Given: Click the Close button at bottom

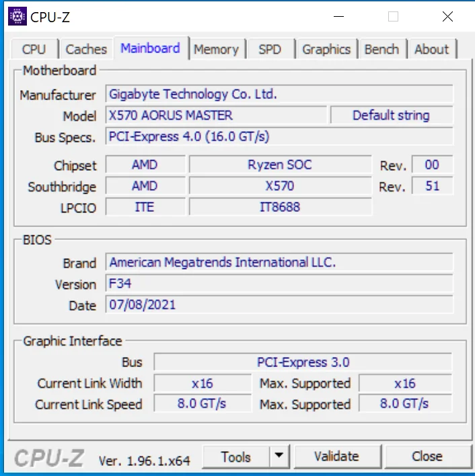Looking at the screenshot, I should coord(427,457).
